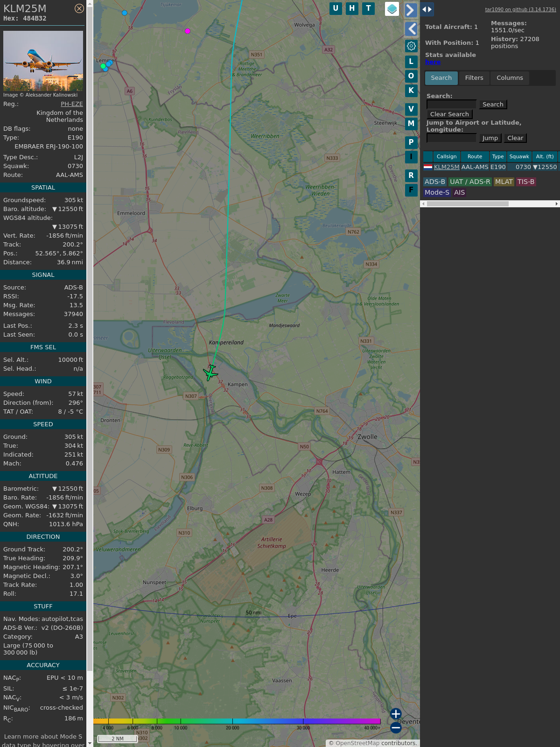Zoom in the map with plus button

point(396,714)
